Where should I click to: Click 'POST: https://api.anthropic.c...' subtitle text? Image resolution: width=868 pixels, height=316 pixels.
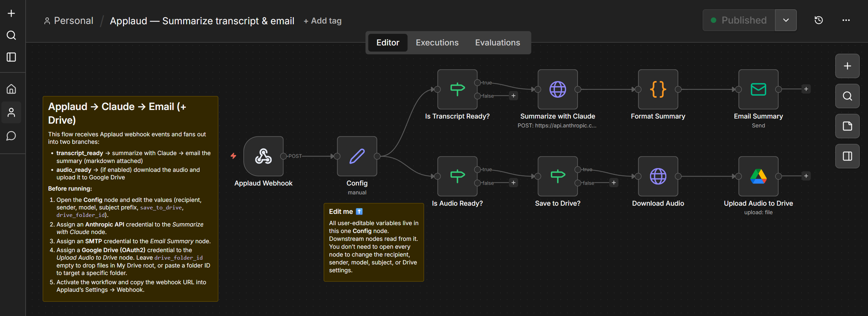point(557,125)
